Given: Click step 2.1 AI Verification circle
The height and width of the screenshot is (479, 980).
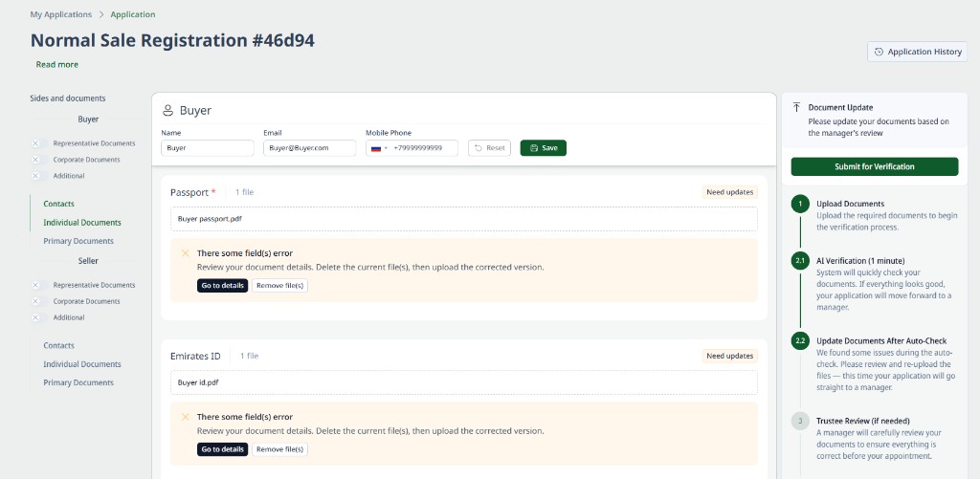Looking at the screenshot, I should [x=800, y=261].
